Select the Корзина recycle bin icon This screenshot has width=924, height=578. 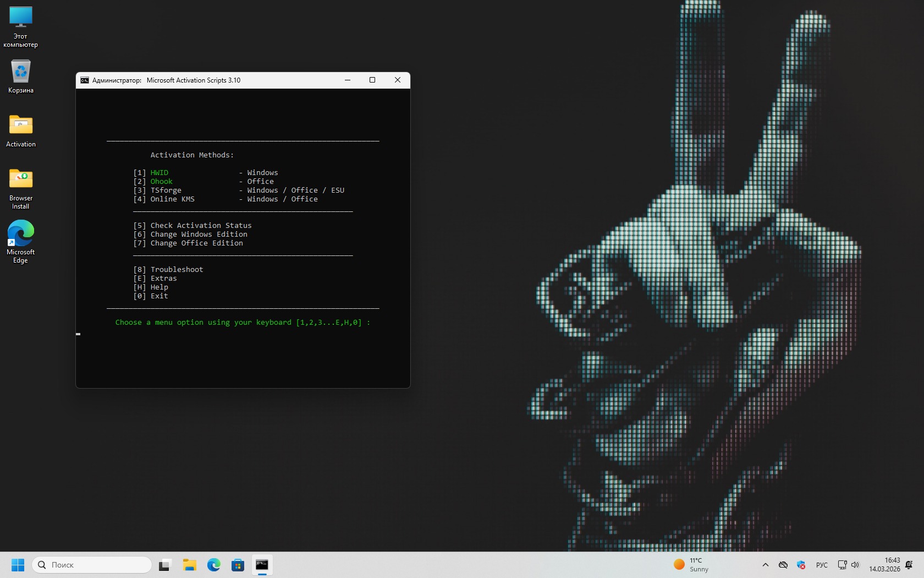click(x=21, y=72)
